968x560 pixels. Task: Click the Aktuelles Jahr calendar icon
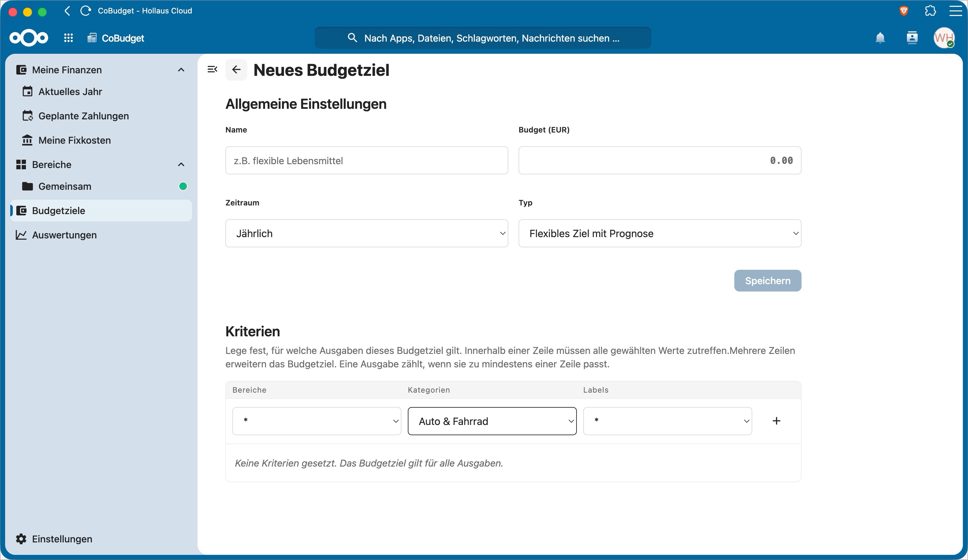click(x=27, y=92)
